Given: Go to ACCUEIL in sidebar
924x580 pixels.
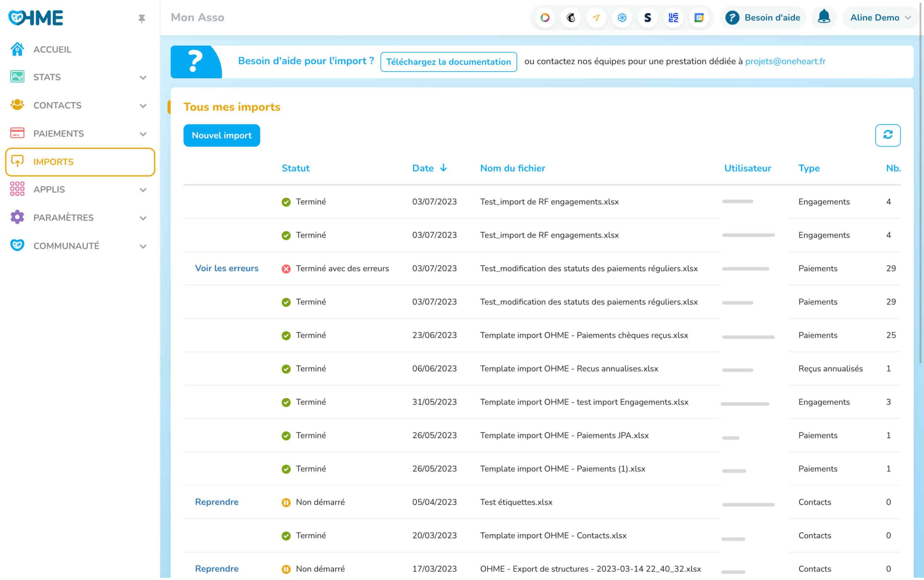Looking at the screenshot, I should pos(52,49).
